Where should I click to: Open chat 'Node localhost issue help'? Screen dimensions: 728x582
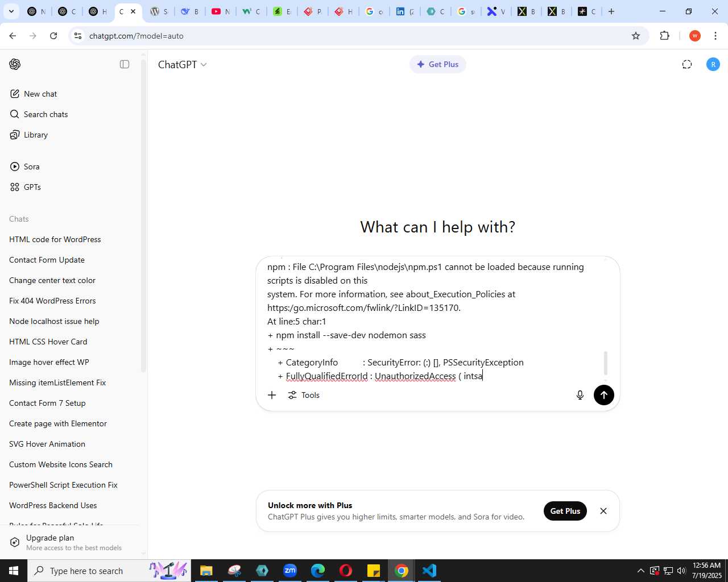(x=54, y=321)
